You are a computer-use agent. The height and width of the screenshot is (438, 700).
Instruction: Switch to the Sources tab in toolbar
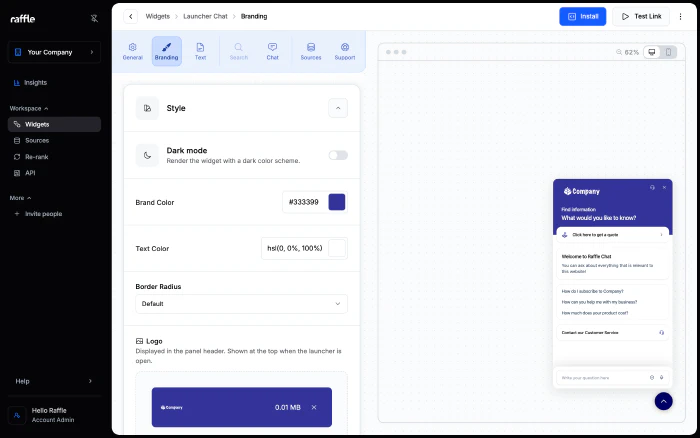(311, 51)
